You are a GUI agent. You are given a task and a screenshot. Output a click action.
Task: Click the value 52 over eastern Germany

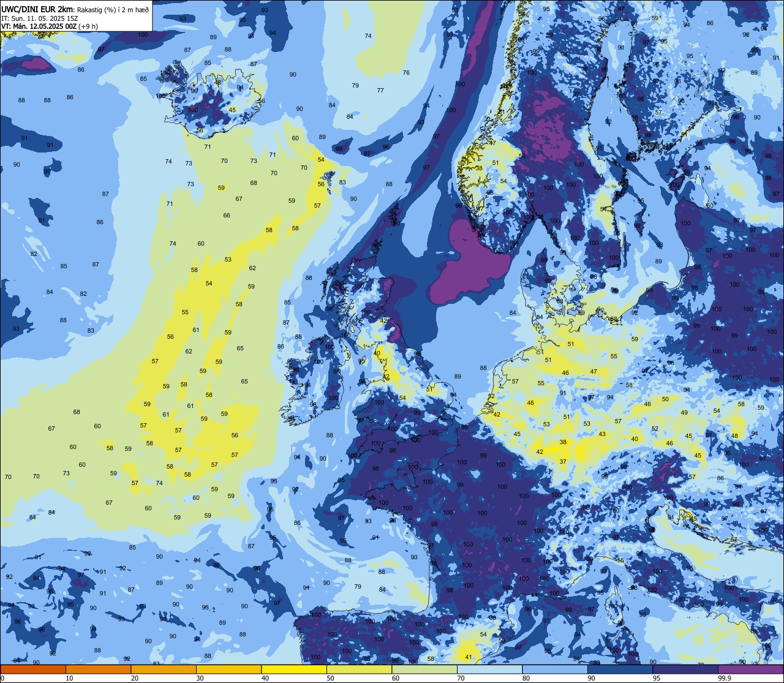click(655, 429)
